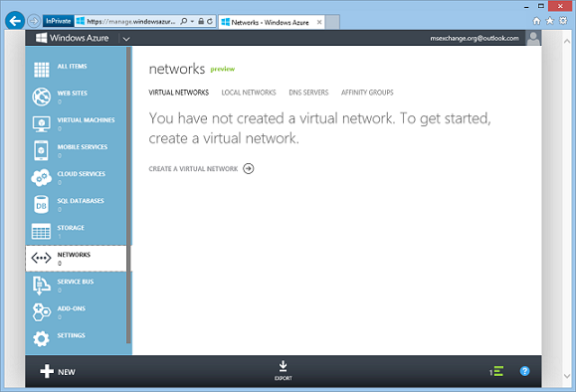This screenshot has height=392, width=576.
Task: Select the Mobile Services phone icon
Action: [41, 150]
